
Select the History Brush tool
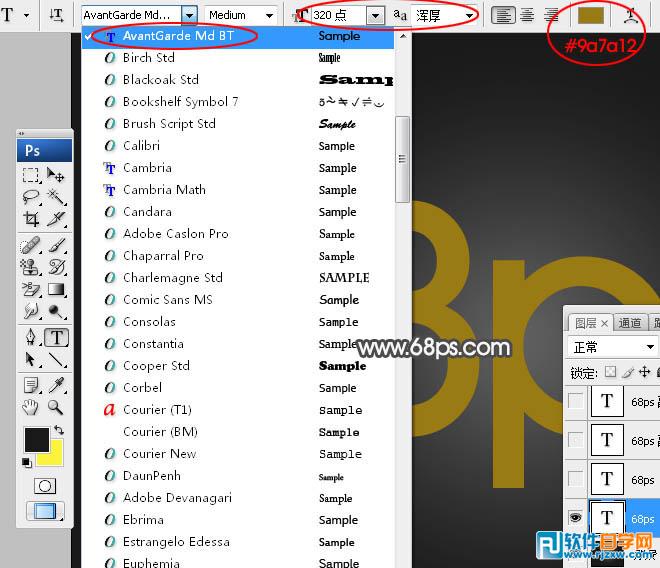[56, 267]
